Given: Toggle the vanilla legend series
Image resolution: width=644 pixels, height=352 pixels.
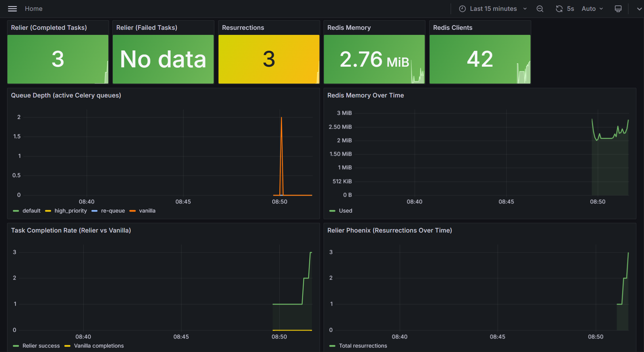Looking at the screenshot, I should pyautogui.click(x=147, y=211).
